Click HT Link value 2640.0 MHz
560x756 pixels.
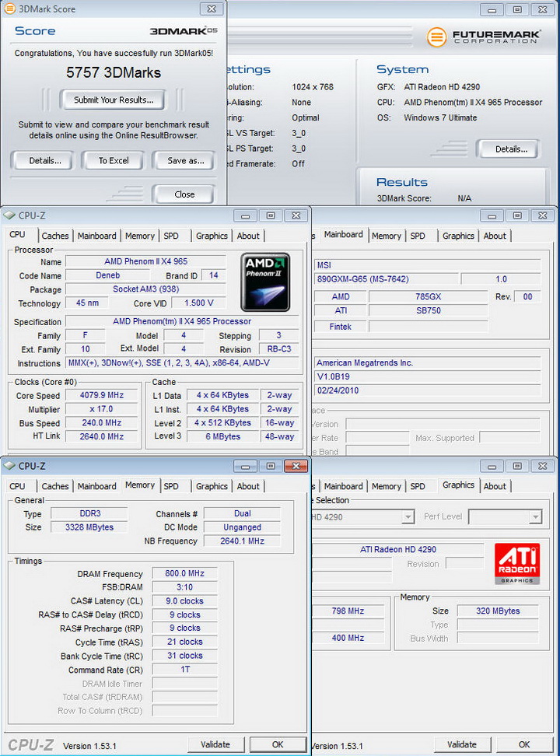point(102,436)
